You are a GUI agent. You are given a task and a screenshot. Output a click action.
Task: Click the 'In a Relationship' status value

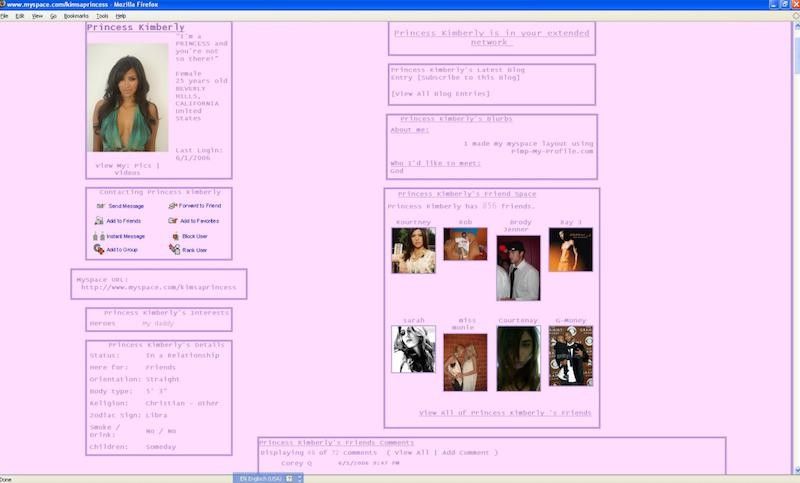point(182,355)
